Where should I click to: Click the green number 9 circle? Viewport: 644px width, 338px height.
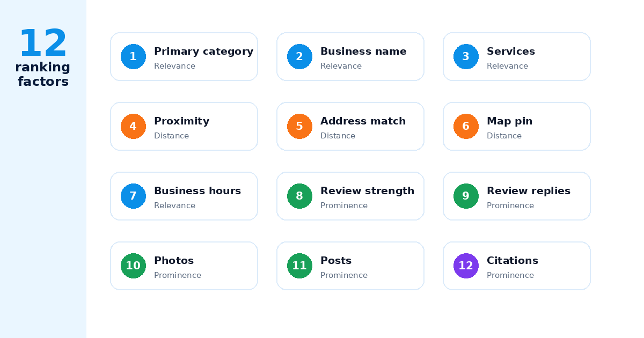(x=466, y=196)
